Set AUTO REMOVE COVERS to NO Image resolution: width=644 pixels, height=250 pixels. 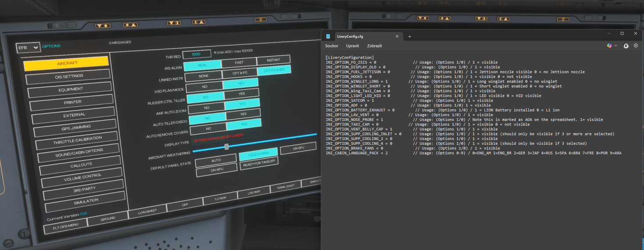208,129
